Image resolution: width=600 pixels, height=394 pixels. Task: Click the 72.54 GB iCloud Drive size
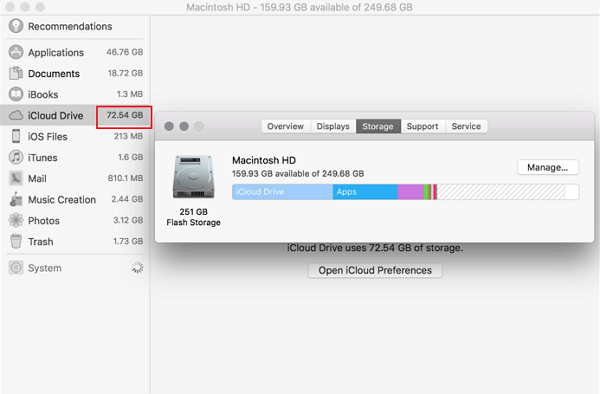click(x=124, y=115)
